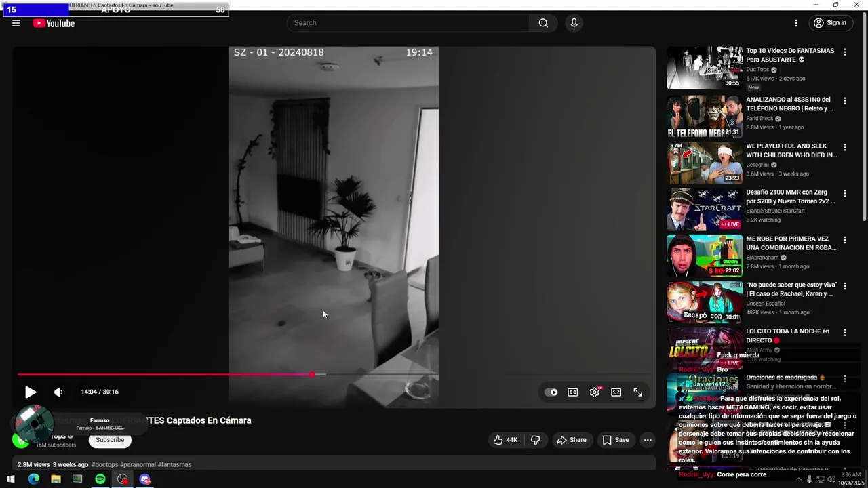
Task: Open the StarCraft live stream thumbnail
Action: (x=705, y=209)
